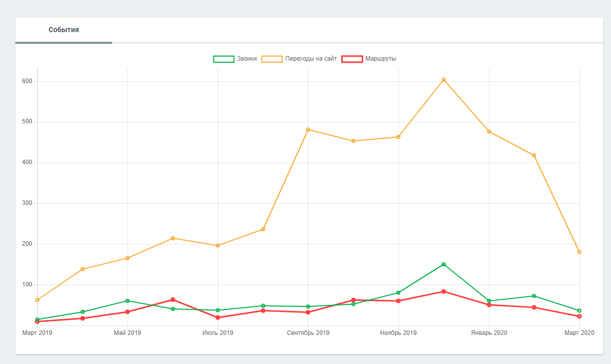This screenshot has width=611, height=364.
Task: Toggle Звонки series via its legend label
Action: click(x=247, y=59)
